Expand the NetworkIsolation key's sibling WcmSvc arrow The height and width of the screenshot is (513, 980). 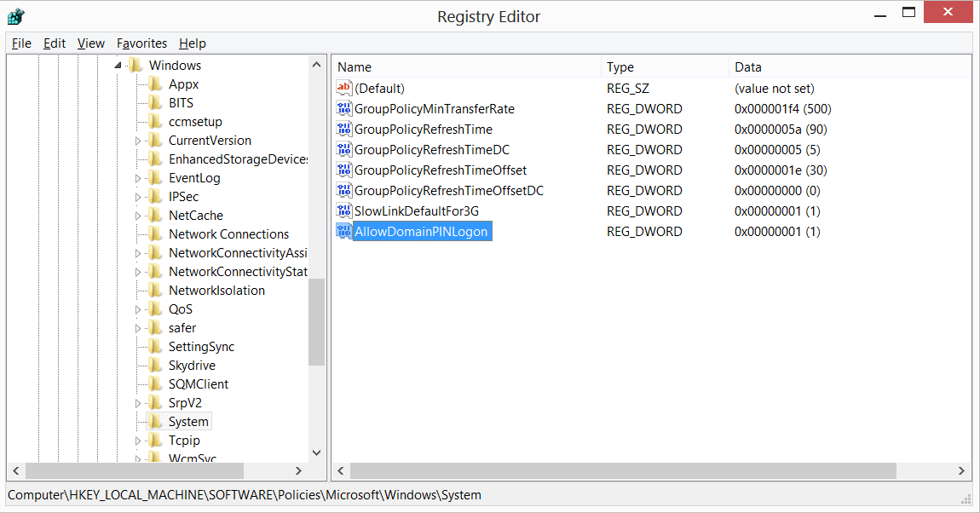138,458
